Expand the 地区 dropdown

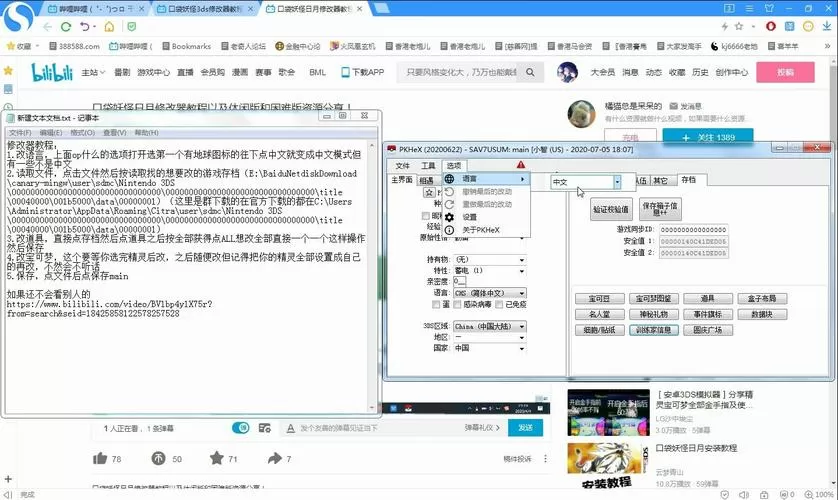pos(522,338)
